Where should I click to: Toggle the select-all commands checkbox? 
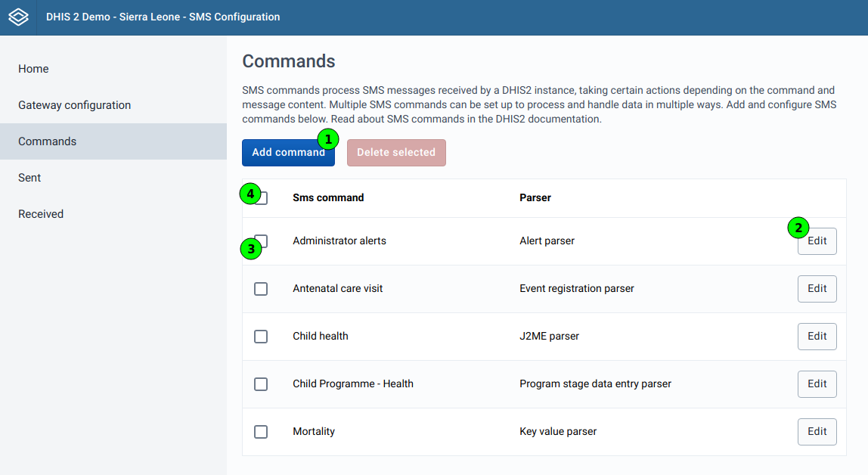[x=261, y=197]
